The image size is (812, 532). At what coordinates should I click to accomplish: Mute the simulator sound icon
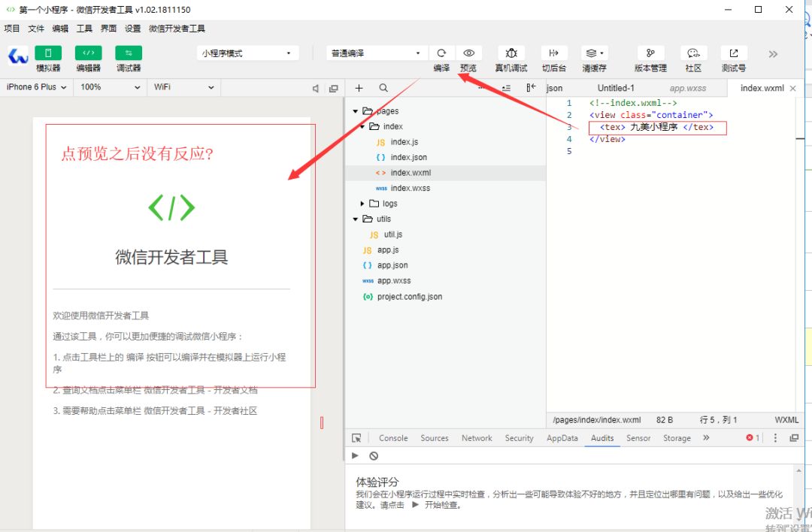coord(315,89)
